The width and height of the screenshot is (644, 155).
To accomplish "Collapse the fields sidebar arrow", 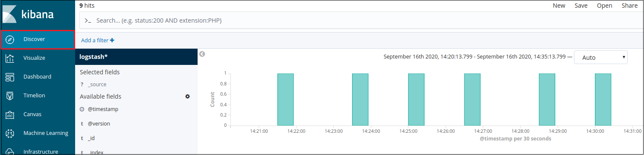I will coord(202,54).
